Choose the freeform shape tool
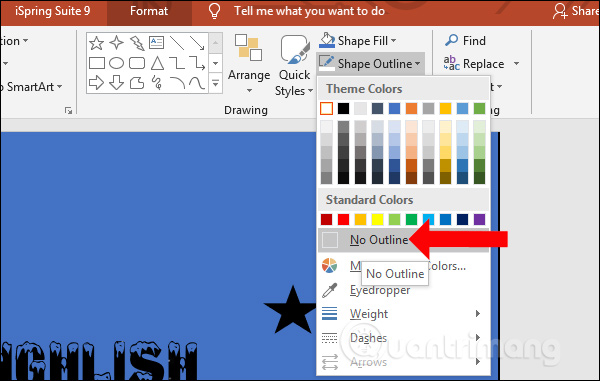This screenshot has height=381, width=600. 137,82
